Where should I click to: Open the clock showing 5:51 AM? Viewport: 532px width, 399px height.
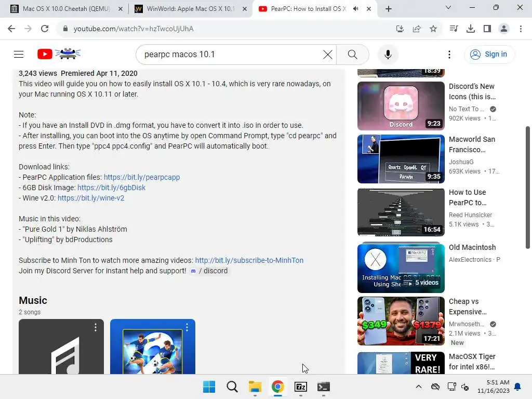494,387
